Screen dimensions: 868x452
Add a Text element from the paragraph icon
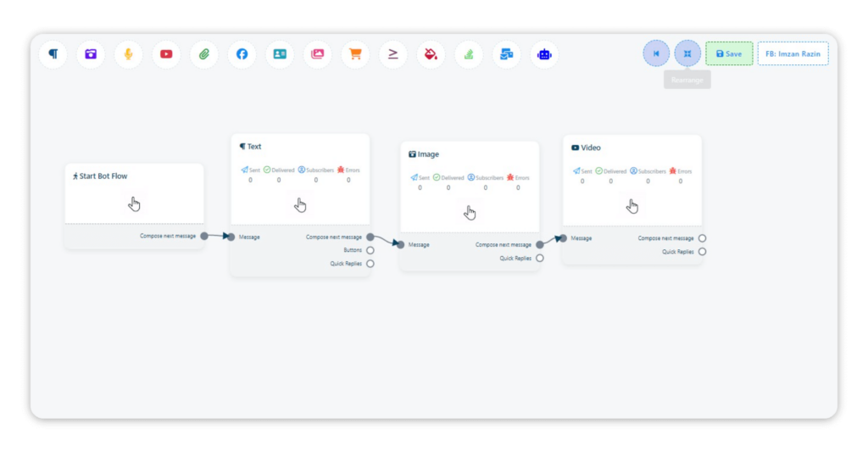[53, 54]
